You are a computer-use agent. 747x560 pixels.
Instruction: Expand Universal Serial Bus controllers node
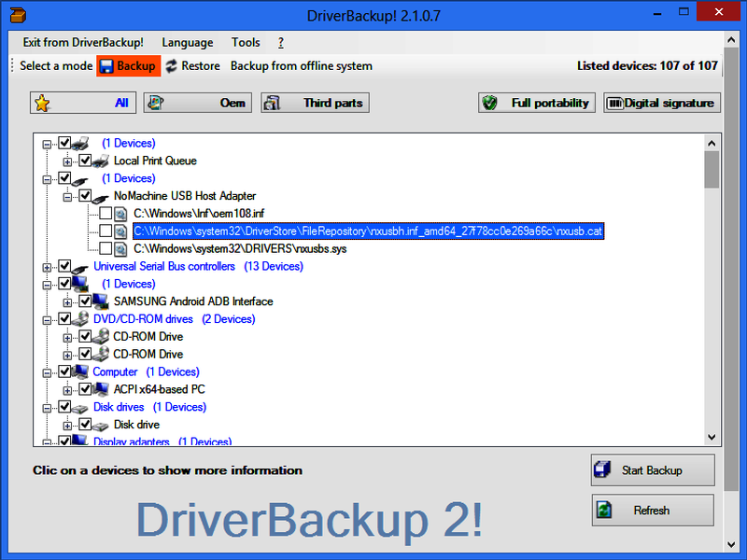pyautogui.click(x=47, y=268)
